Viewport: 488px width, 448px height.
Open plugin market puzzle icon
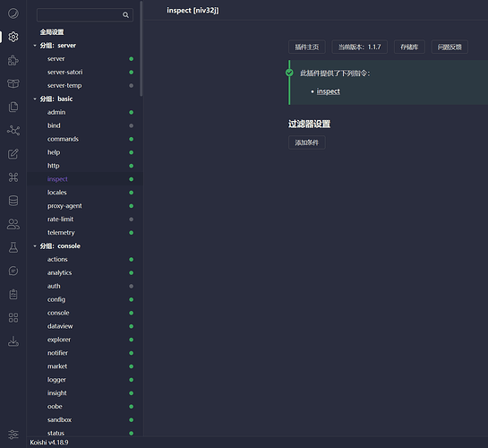coord(13,60)
